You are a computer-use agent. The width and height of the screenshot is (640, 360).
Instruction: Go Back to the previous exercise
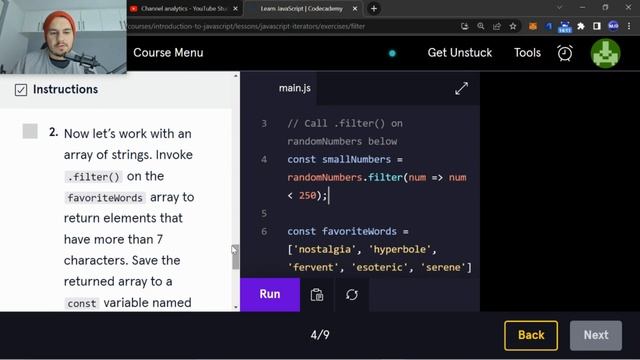point(531,336)
